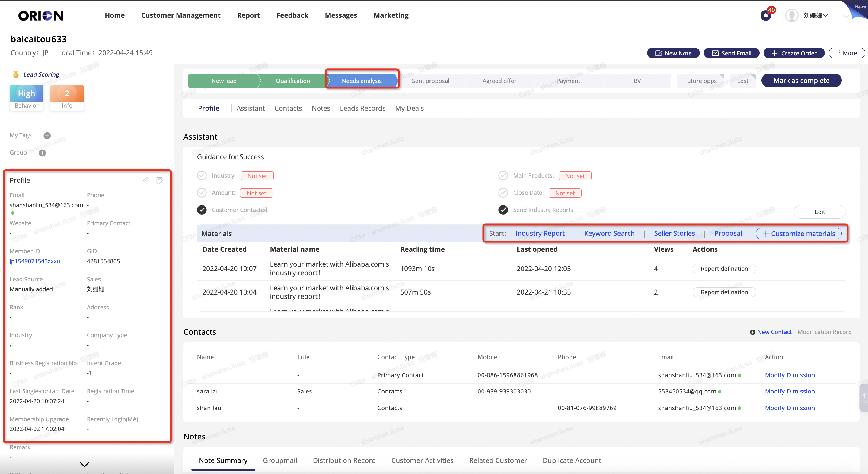The image size is (868, 474).
Task: Open the Feedback menu
Action: 292,15
